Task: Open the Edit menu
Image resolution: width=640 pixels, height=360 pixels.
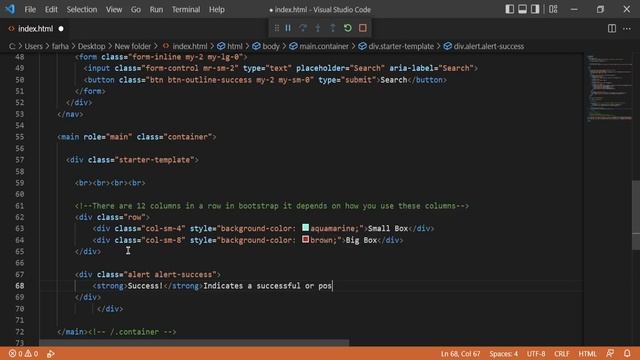Action: click(x=51, y=9)
